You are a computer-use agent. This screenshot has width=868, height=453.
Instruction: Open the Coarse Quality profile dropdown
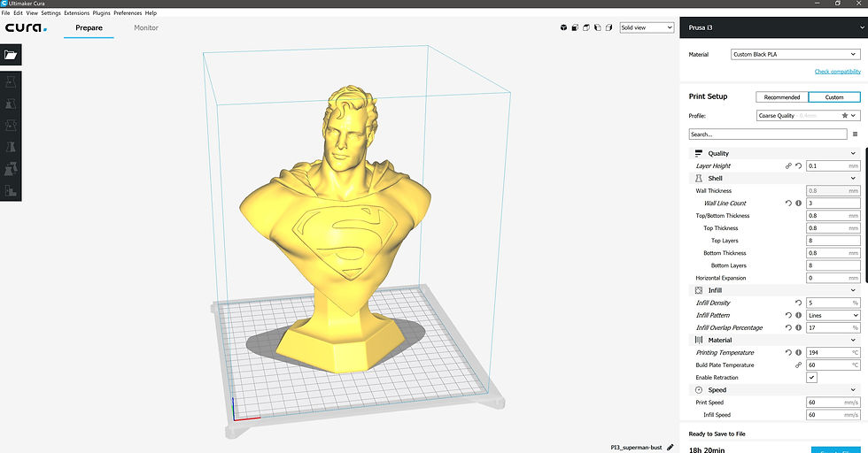[808, 116]
